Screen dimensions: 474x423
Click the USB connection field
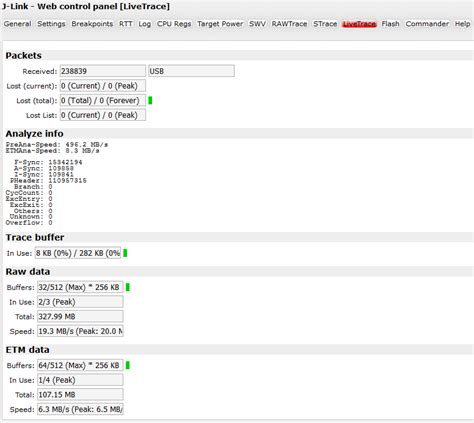(x=191, y=71)
